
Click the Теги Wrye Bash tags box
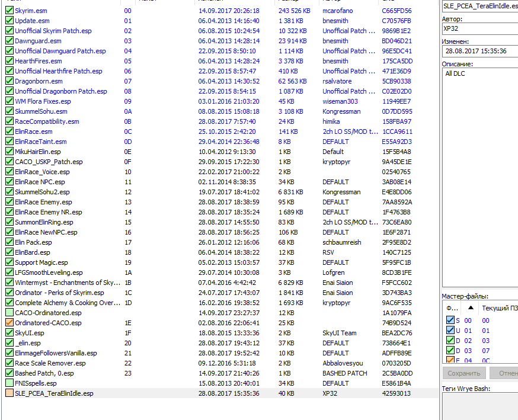click(480, 406)
